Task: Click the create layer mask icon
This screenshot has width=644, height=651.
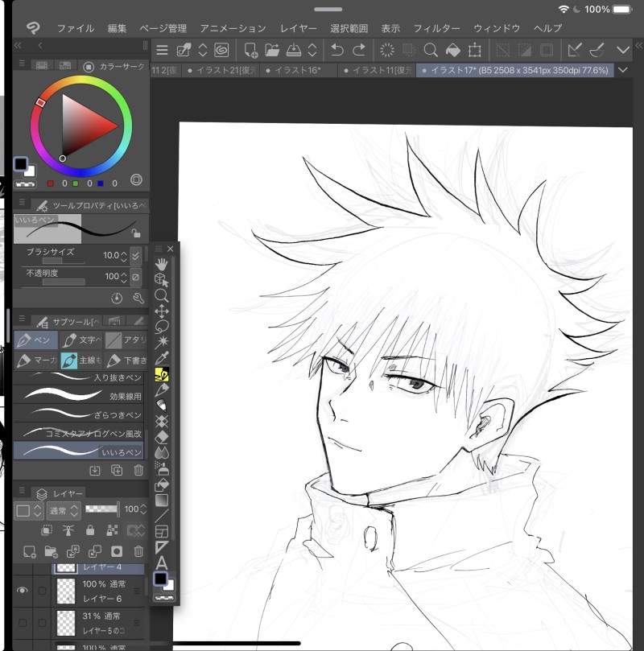Action: 117,551
